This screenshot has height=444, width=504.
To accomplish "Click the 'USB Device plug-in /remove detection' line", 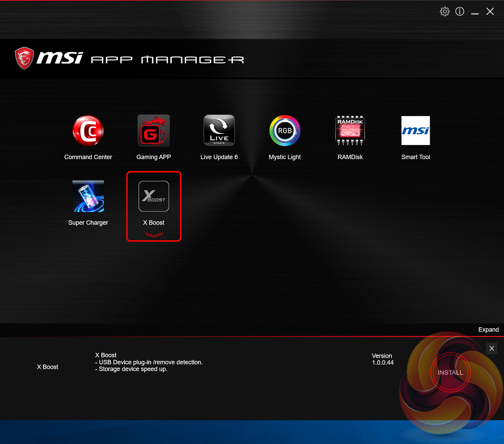I will click(x=149, y=362).
